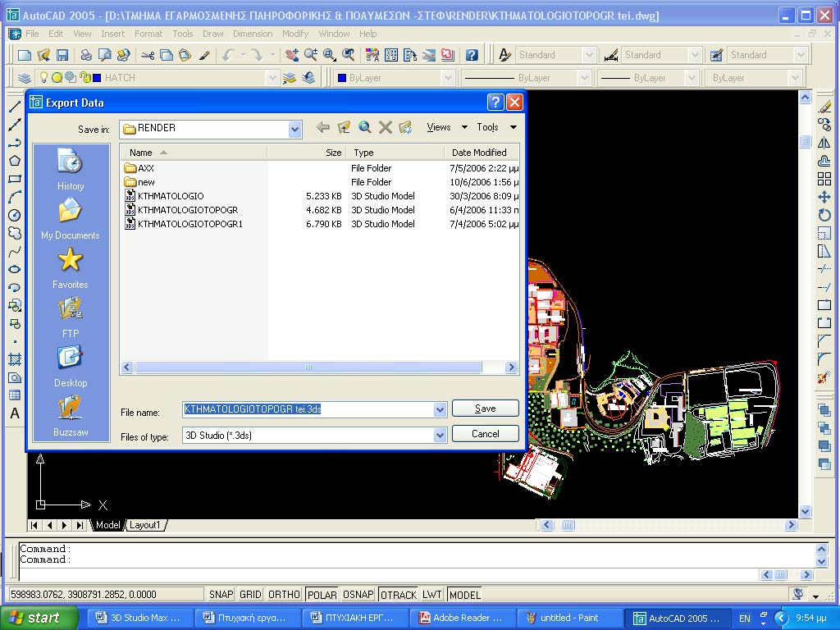Toggle MODEL space button
Image resolution: width=840 pixels, height=630 pixels.
click(464, 595)
